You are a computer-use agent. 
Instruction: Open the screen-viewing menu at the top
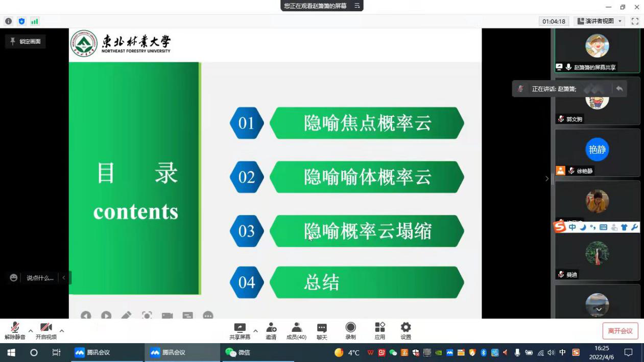(357, 6)
